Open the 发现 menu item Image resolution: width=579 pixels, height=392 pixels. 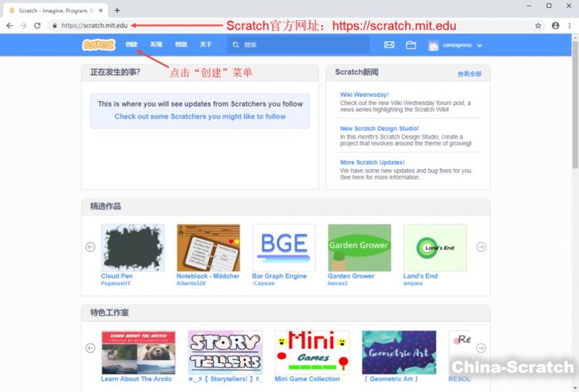coord(156,45)
